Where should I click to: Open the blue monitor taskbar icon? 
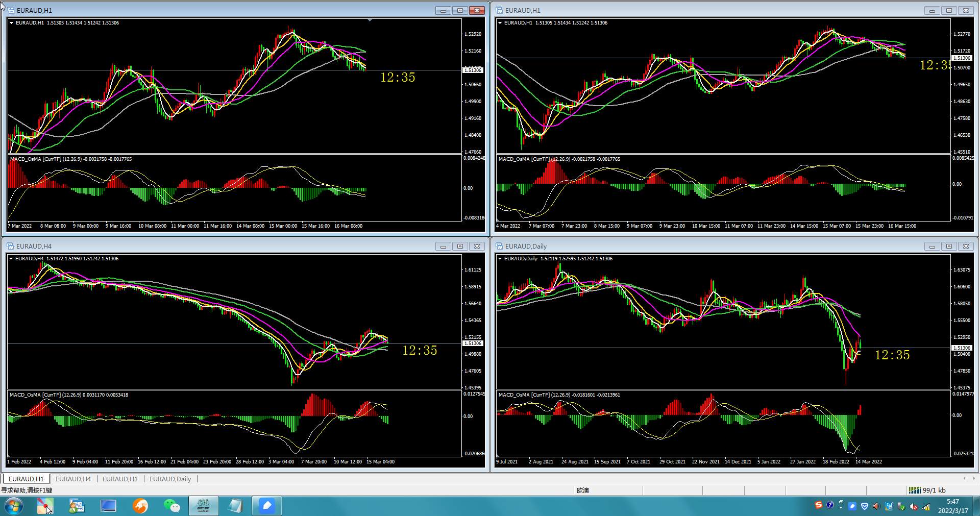click(108, 506)
